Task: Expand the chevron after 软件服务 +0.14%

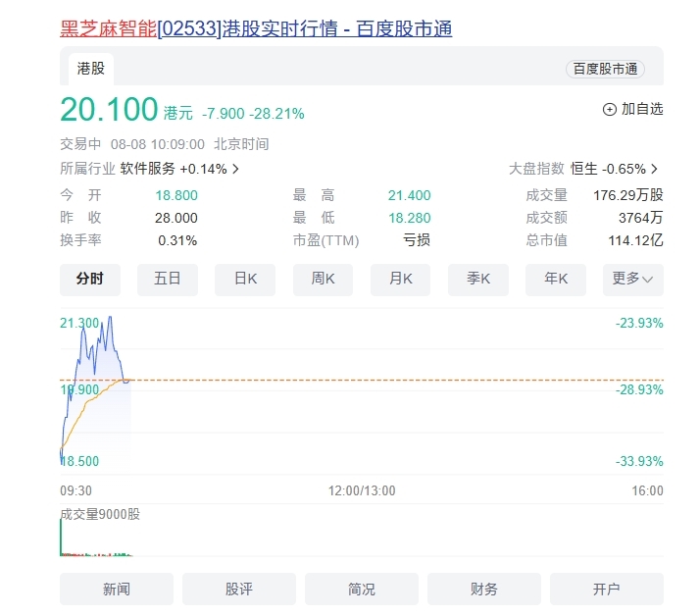Action: (x=235, y=169)
